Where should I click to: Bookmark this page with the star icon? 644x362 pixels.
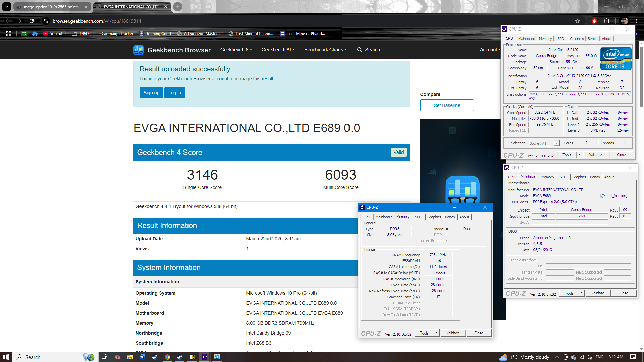[x=578, y=21]
